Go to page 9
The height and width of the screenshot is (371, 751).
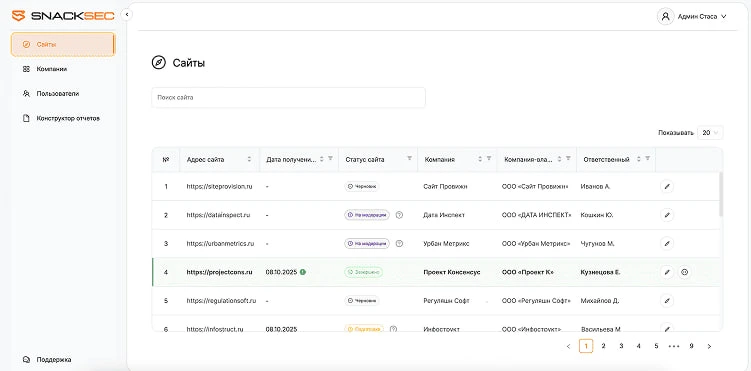pyautogui.click(x=691, y=346)
